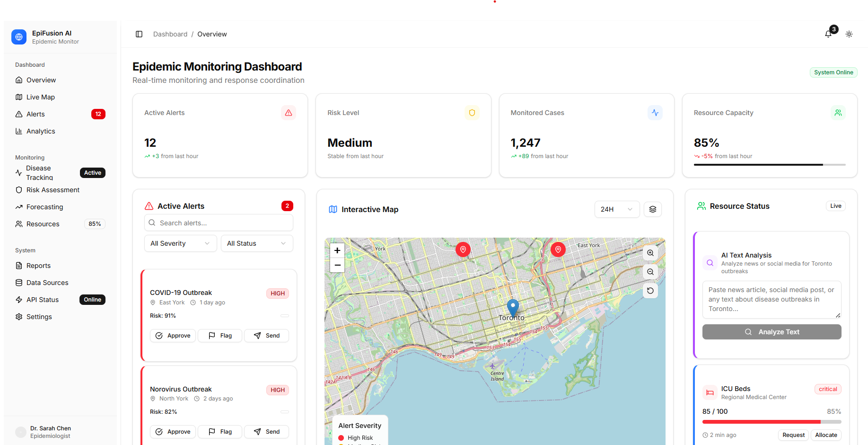
Task: Click the red Active Alerts panel triangle icon
Action: point(149,206)
